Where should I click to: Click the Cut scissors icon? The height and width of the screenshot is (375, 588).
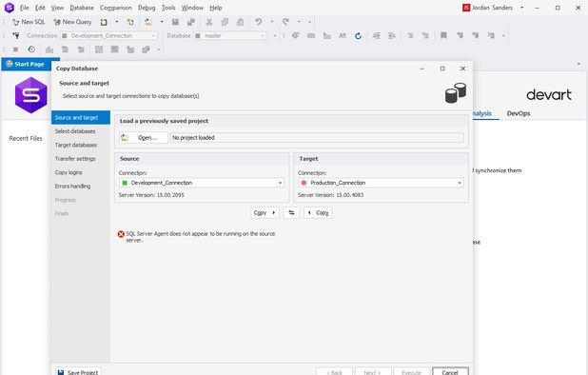click(x=209, y=22)
